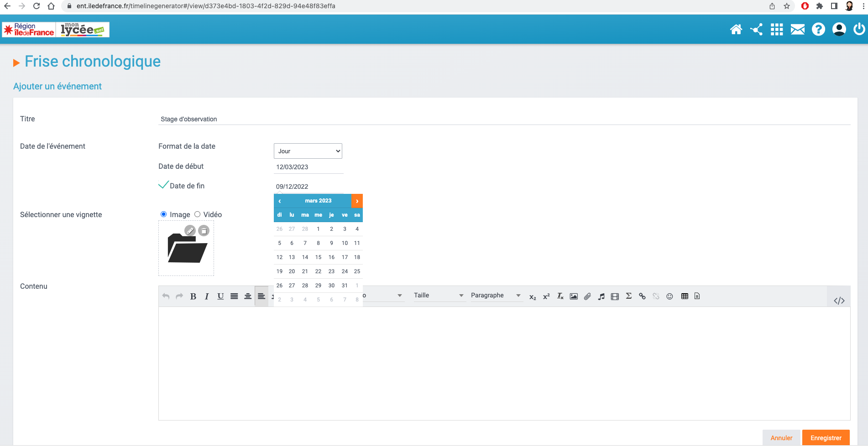
Task: Toggle bold formatting in the editor
Action: [x=193, y=296]
